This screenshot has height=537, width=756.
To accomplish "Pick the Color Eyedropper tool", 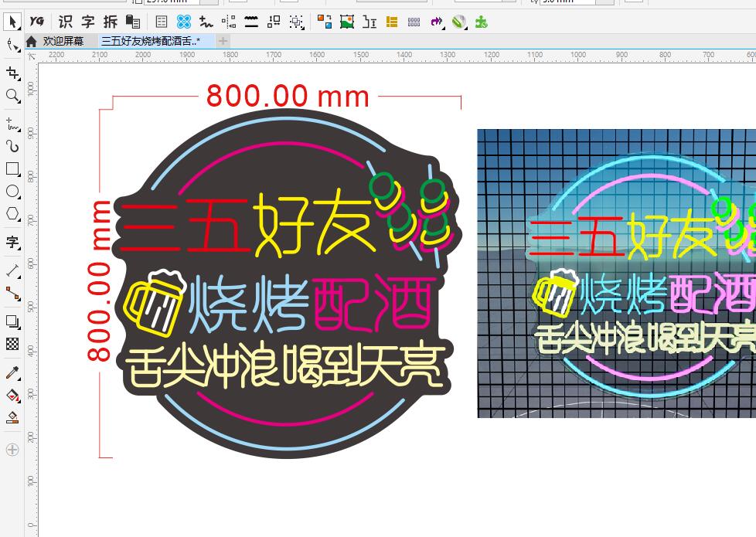I will [x=12, y=373].
